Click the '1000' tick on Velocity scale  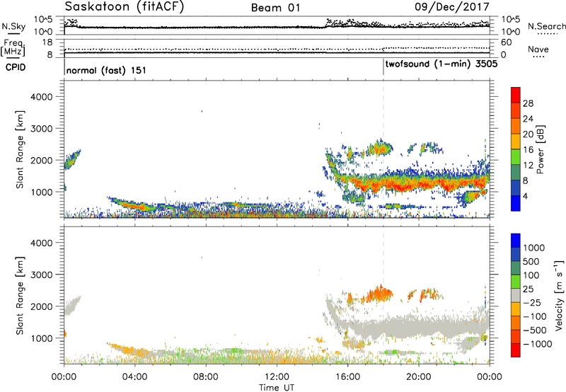[534, 248]
